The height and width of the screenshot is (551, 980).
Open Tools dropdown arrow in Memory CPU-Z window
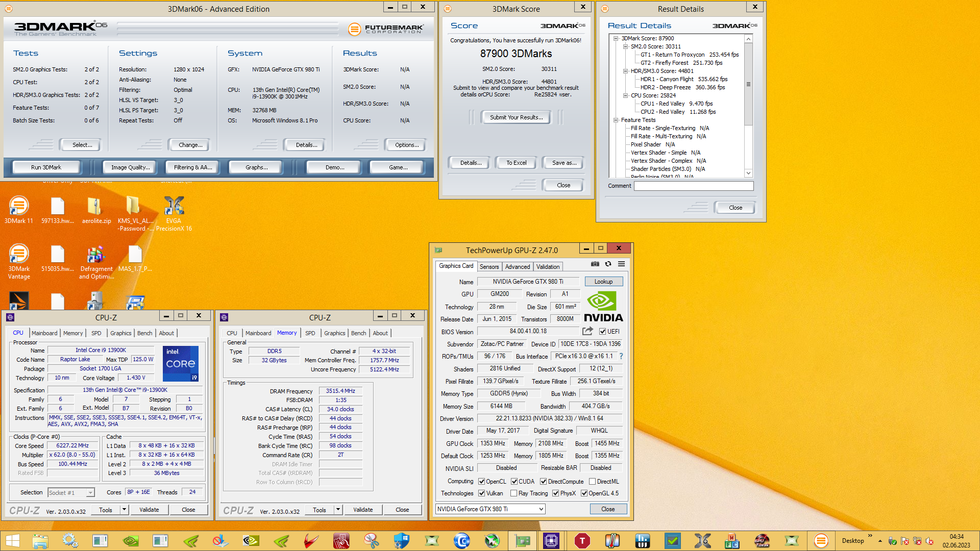pos(337,509)
